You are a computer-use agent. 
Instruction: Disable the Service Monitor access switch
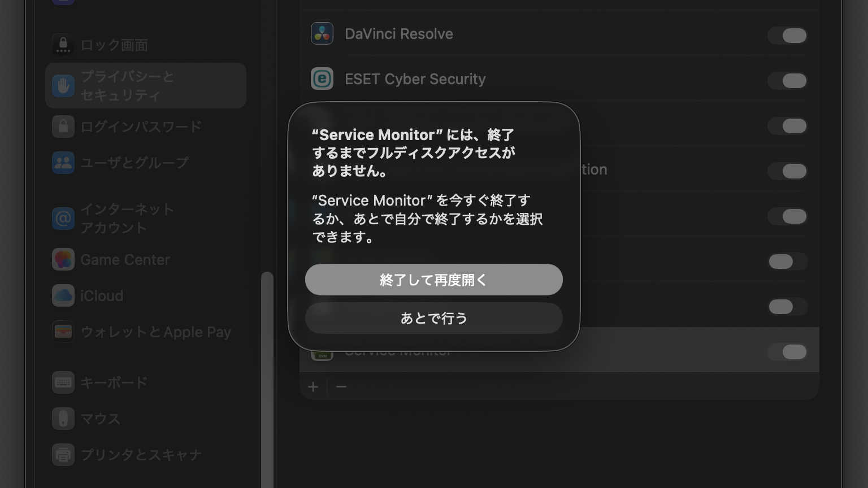click(x=788, y=352)
